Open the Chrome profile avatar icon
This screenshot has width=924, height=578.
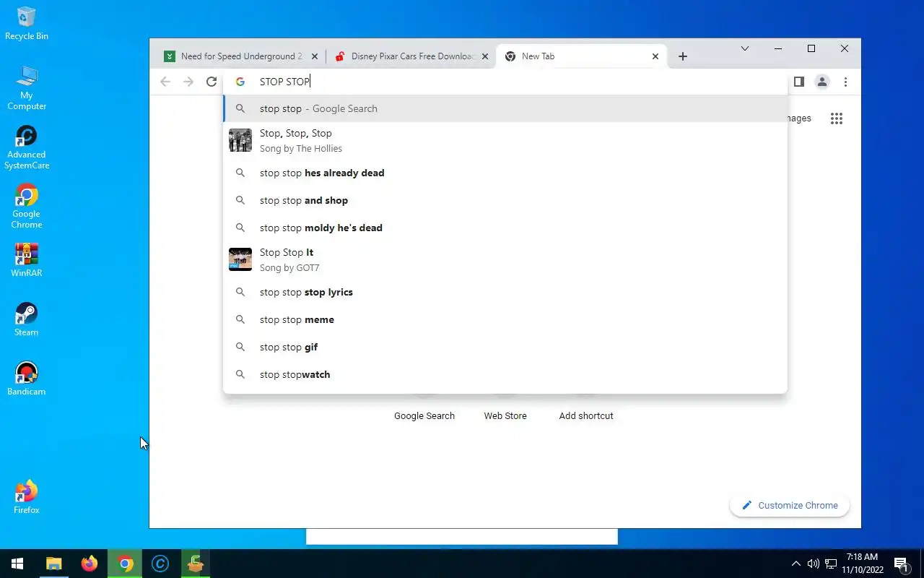[x=821, y=82]
